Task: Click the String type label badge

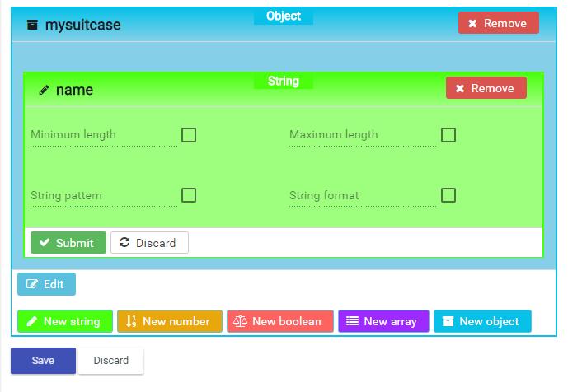Action: tap(284, 81)
